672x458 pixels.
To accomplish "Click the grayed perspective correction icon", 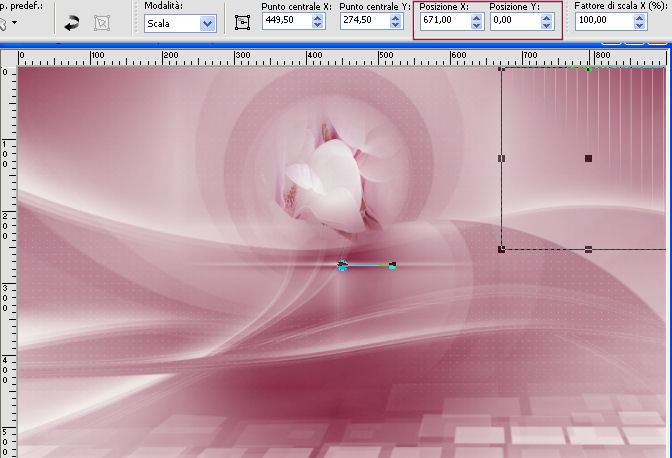I will pos(102,23).
